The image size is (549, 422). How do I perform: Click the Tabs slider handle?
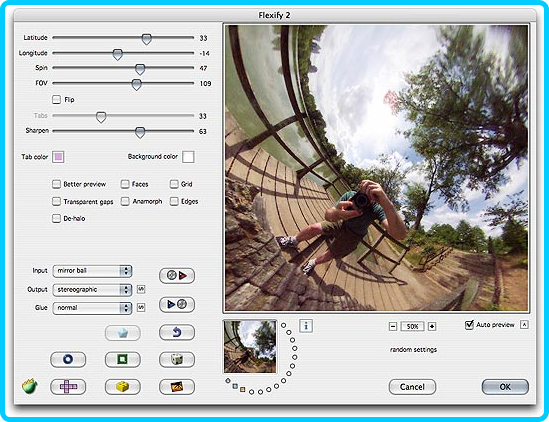(101, 117)
